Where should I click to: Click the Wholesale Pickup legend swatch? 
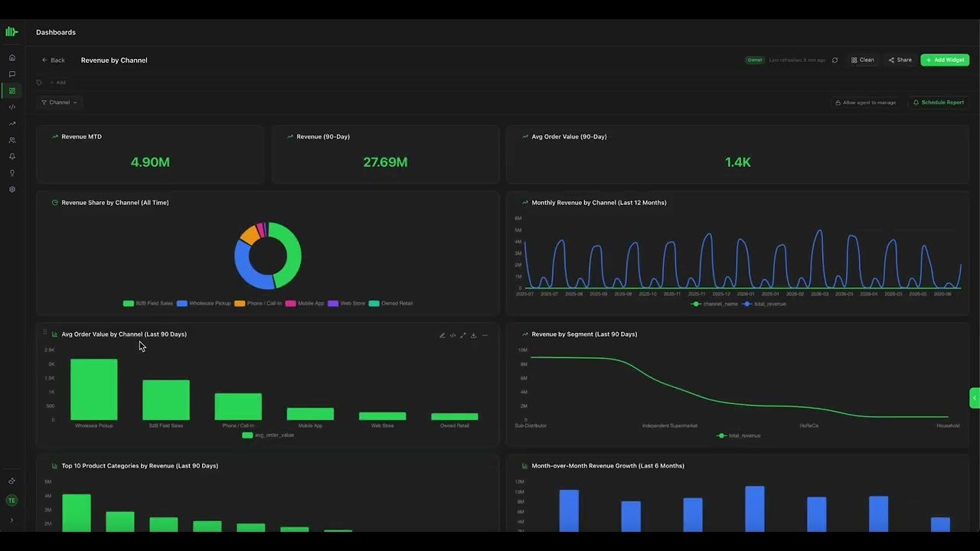[182, 304]
